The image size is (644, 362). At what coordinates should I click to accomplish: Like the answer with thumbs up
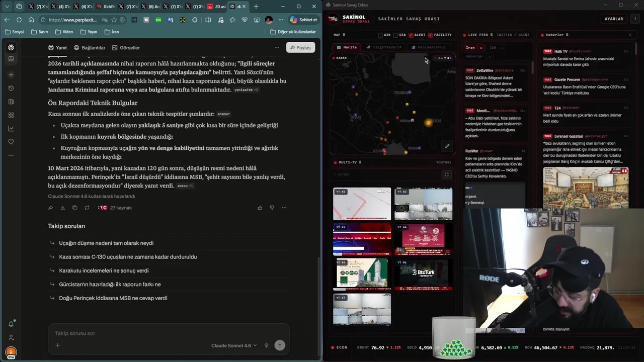pos(260,208)
